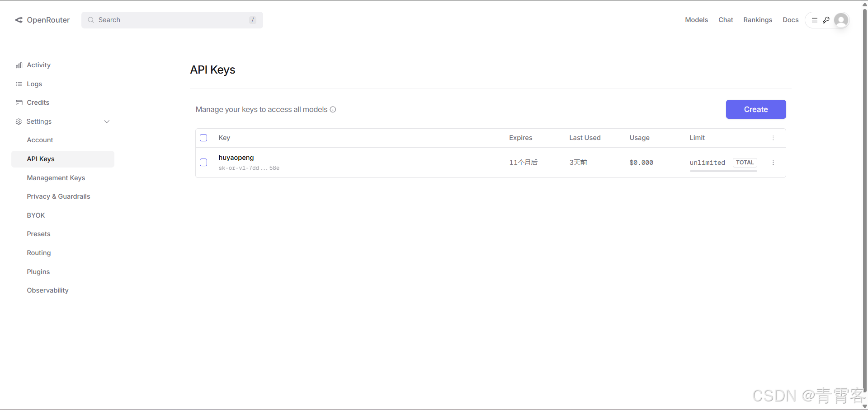868x410 pixels.
Task: Switch to the Rankings tab
Action: [x=758, y=20]
